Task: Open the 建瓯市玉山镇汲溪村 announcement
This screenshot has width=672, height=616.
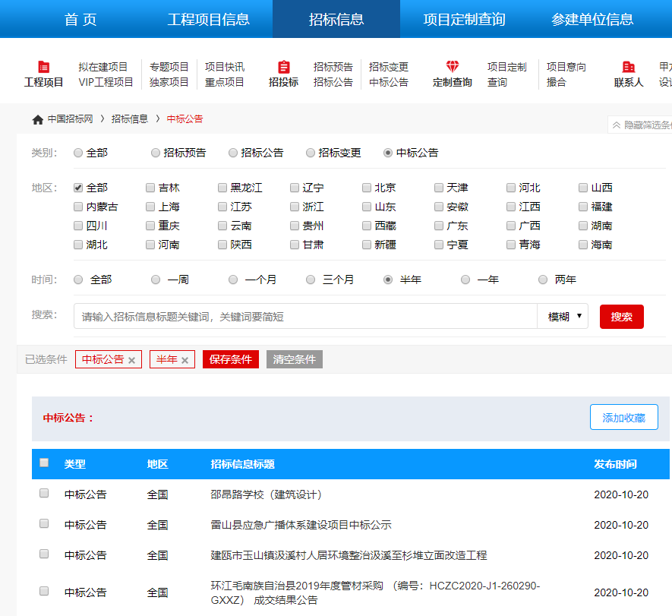Action: pyautogui.click(x=349, y=555)
